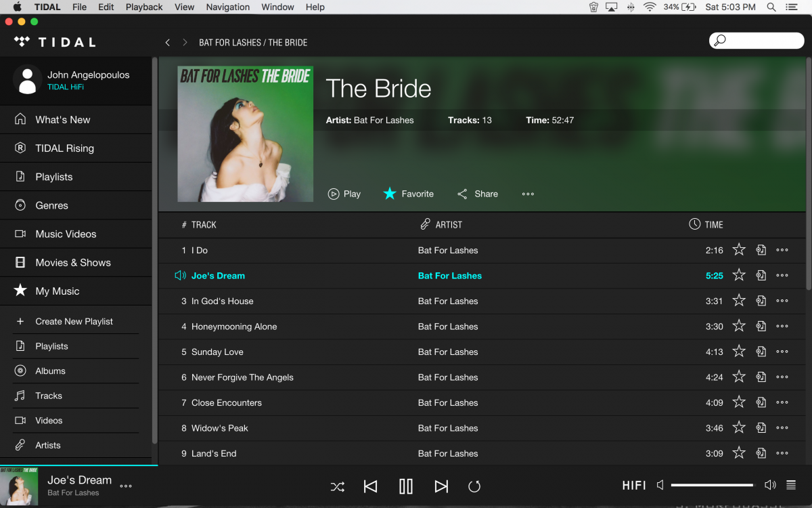Viewport: 812px width, 508px height.
Task: Favorite the track Honeymooning Alone
Action: click(x=739, y=326)
